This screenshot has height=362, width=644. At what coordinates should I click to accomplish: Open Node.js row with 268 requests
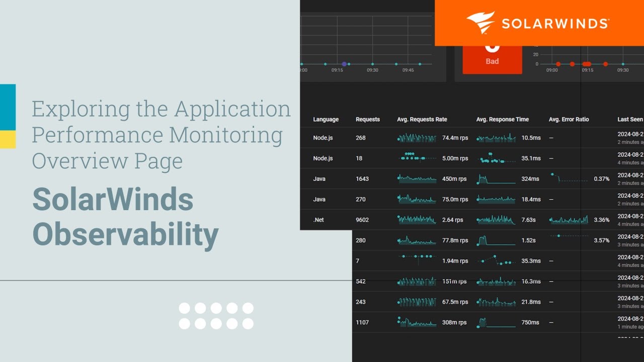click(472, 138)
